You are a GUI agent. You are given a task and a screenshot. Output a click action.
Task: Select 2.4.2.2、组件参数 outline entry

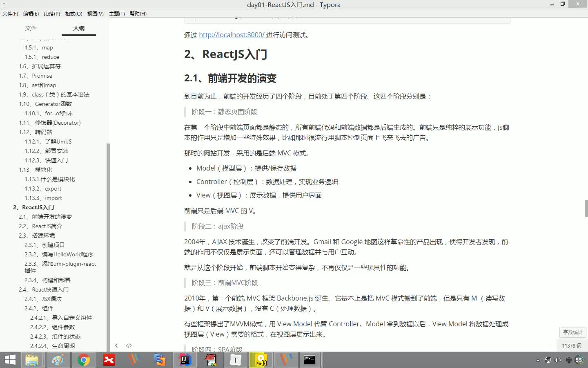tap(53, 327)
